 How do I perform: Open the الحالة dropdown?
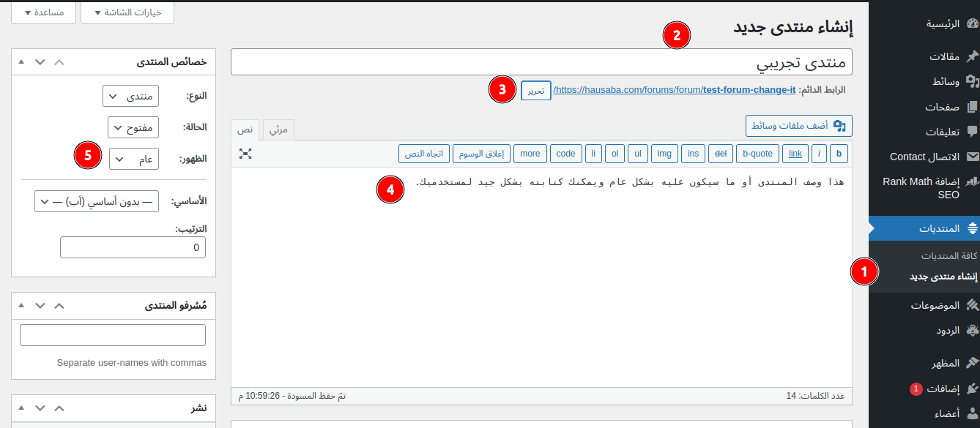(x=133, y=127)
